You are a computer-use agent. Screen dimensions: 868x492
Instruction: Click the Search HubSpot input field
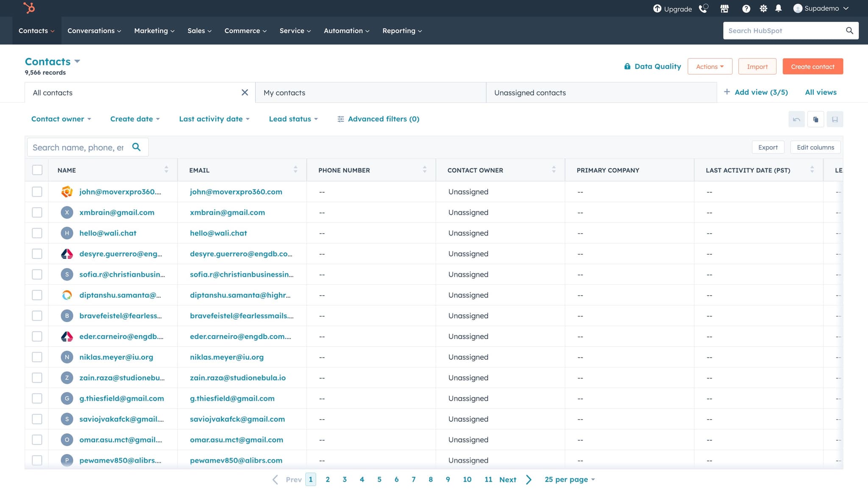[784, 31]
